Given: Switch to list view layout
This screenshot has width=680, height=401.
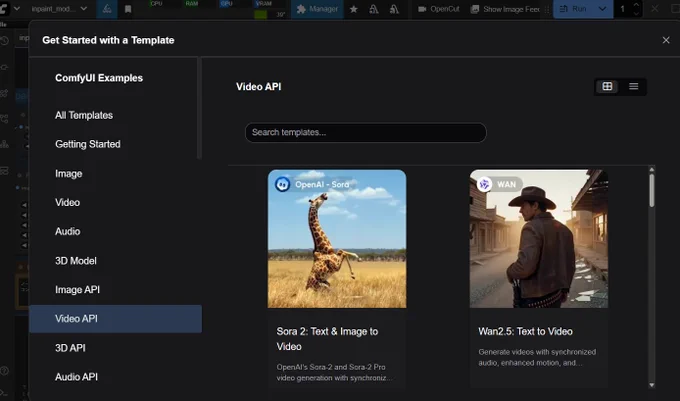Looking at the screenshot, I should tap(634, 87).
